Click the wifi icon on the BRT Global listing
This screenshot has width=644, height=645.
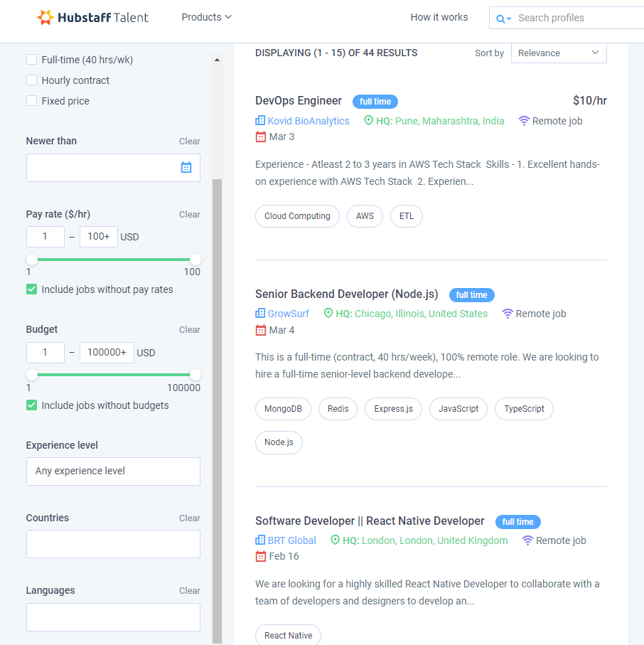click(527, 540)
